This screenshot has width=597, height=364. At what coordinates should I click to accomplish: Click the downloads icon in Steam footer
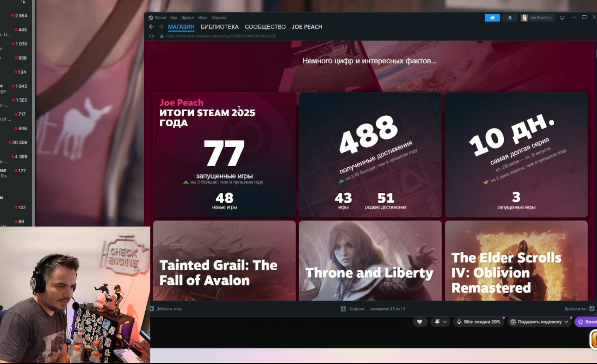(x=344, y=309)
